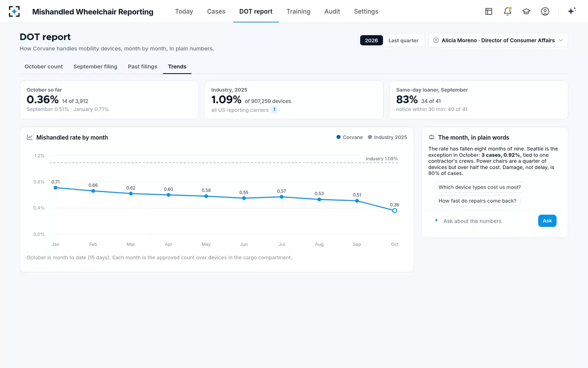Click the sparkle icon in Ask field

(436, 220)
